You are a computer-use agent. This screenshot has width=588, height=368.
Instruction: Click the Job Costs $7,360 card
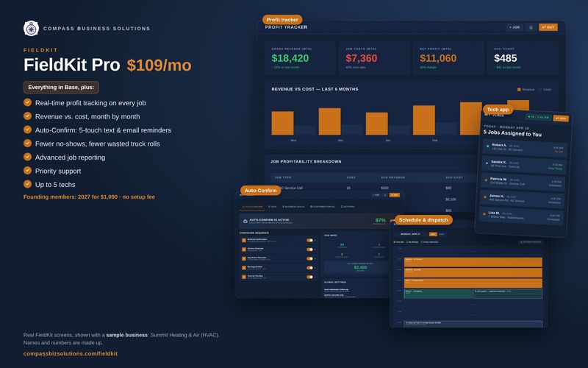point(374,59)
